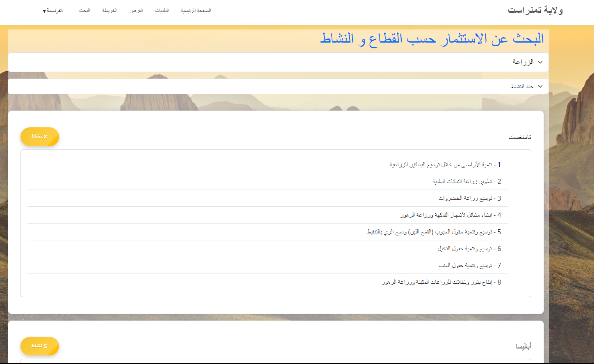Click the ولاية تمنراست site title
The image size is (594, 364).
[535, 10]
